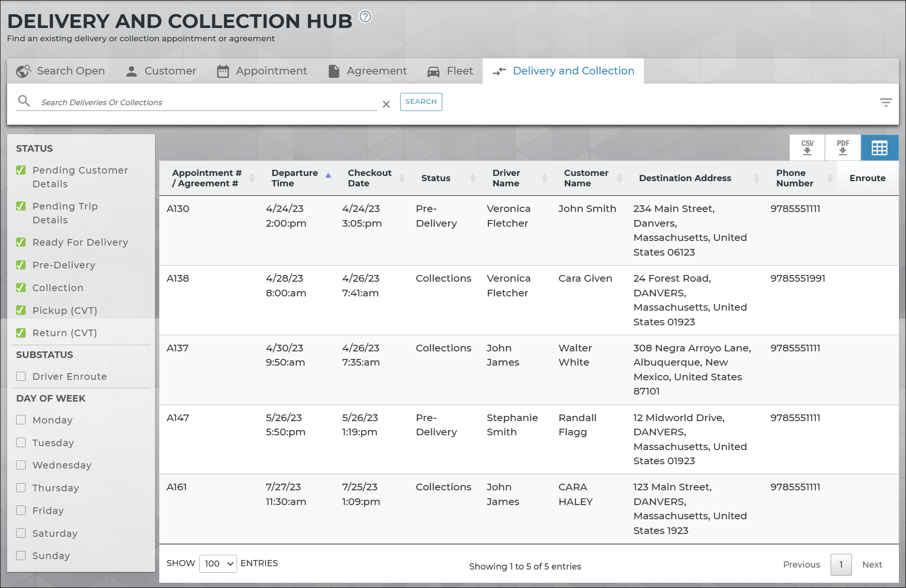906x588 pixels.
Task: Download the table as PDF
Action: pyautogui.click(x=842, y=147)
